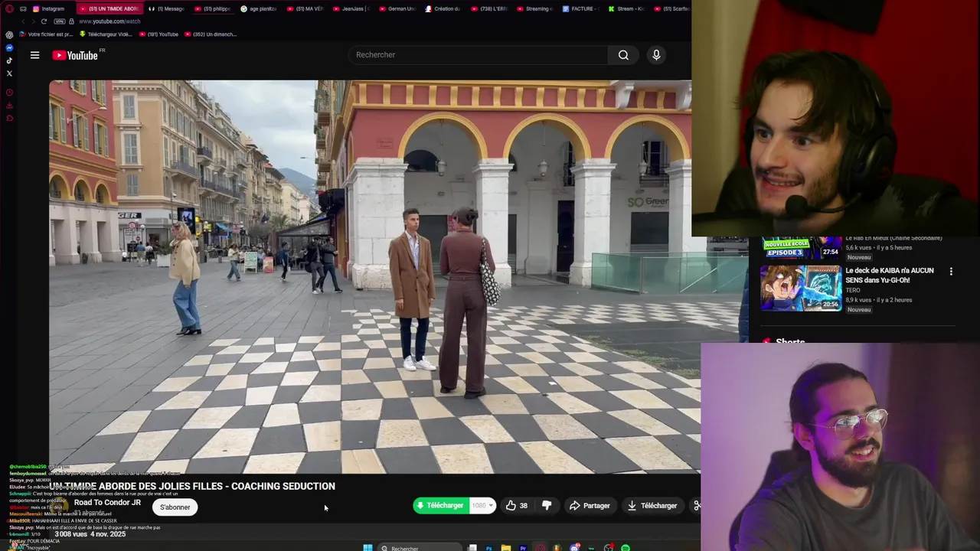Viewport: 980px width, 551px height.
Task: Submit search with the magnifier button
Action: click(x=623, y=55)
